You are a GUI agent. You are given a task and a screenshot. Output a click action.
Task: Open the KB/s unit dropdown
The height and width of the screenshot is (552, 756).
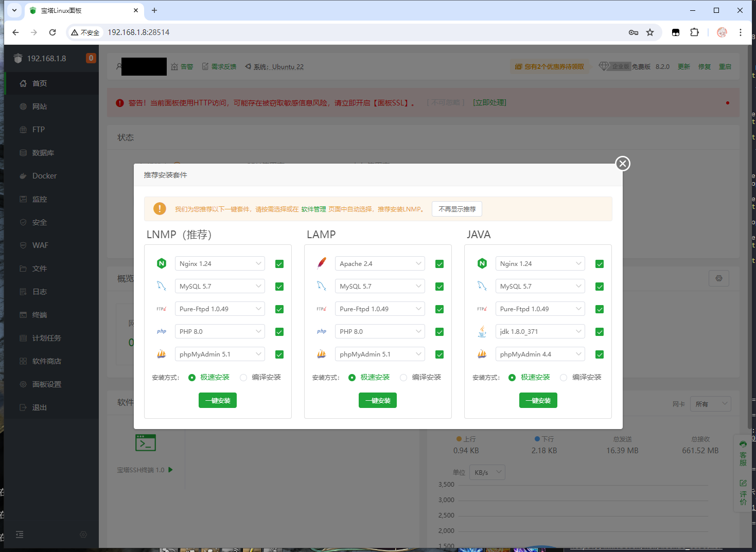pos(487,472)
